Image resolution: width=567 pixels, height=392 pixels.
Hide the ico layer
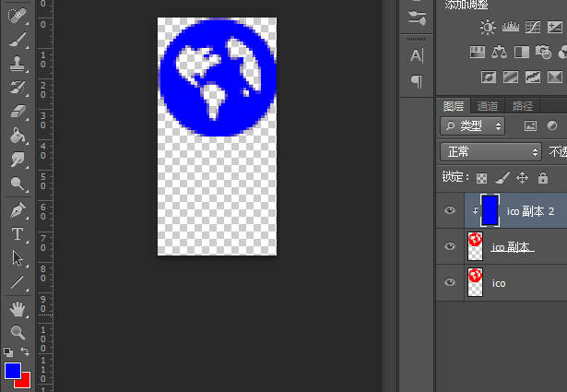[x=450, y=282]
